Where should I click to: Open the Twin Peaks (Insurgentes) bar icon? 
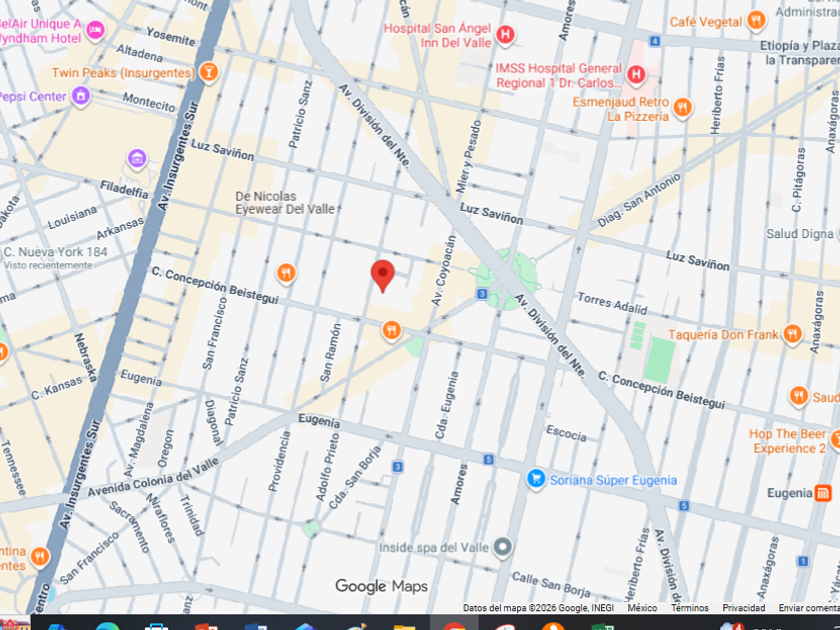[x=209, y=72]
